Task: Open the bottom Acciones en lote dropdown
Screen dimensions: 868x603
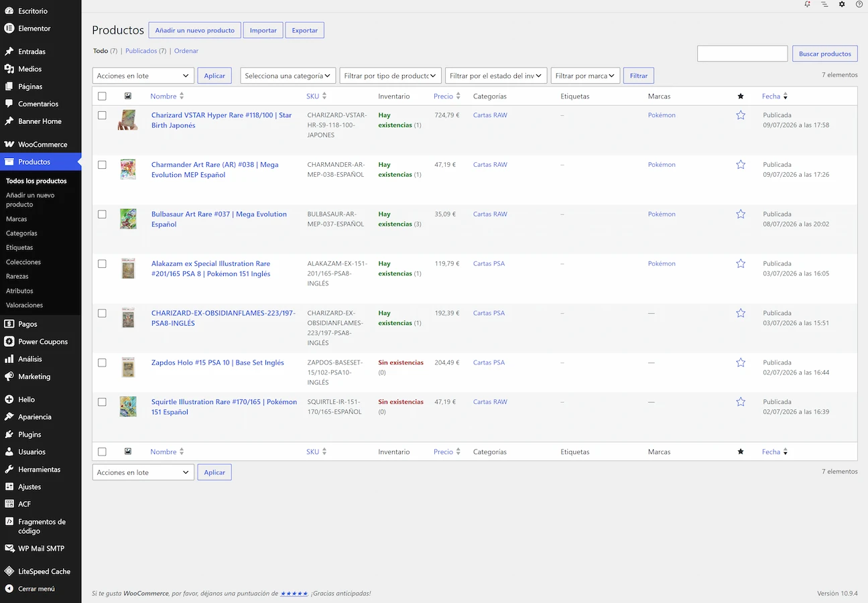Action: [143, 472]
